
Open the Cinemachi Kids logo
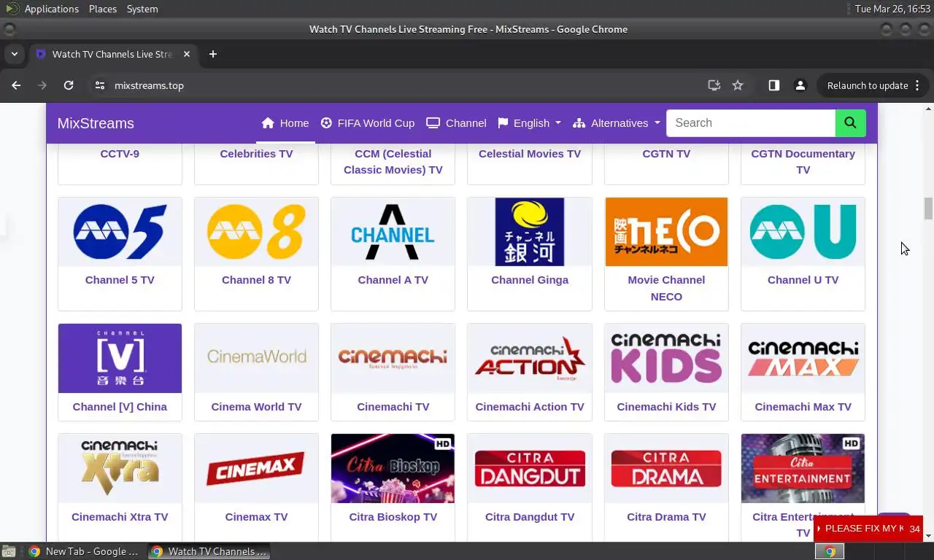tap(666, 358)
